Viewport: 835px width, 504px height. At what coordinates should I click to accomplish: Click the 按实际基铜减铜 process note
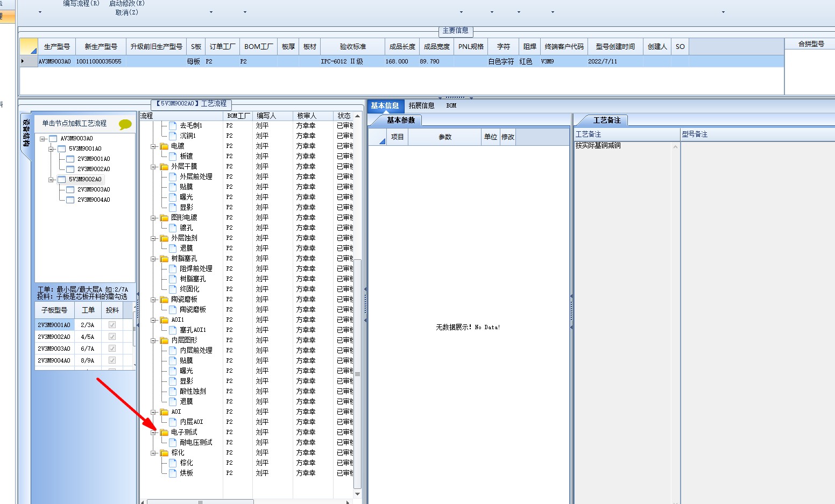(598, 146)
